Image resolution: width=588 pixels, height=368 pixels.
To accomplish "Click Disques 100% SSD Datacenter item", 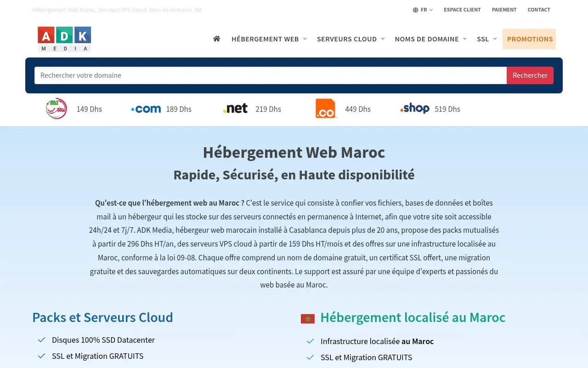I will coord(103,340).
